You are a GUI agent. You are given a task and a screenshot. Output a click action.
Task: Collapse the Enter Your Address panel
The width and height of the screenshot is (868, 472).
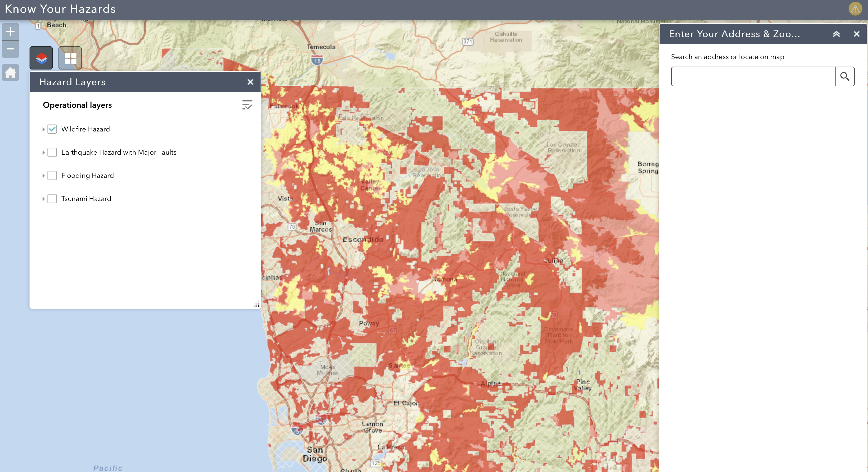[836, 34]
